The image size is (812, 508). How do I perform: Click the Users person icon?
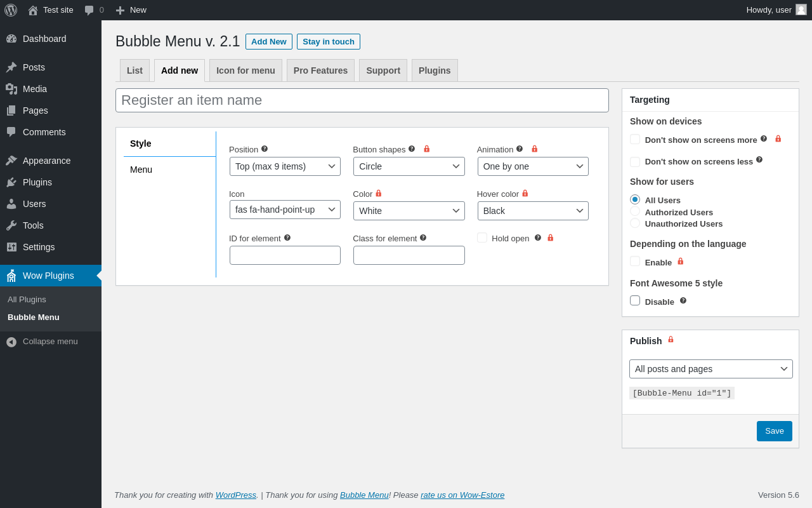point(11,204)
